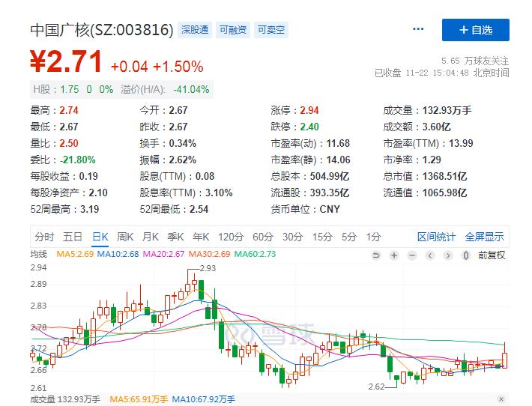Click the 5.65 万球友关注 followers text
The image size is (532, 406).
[x=474, y=61]
